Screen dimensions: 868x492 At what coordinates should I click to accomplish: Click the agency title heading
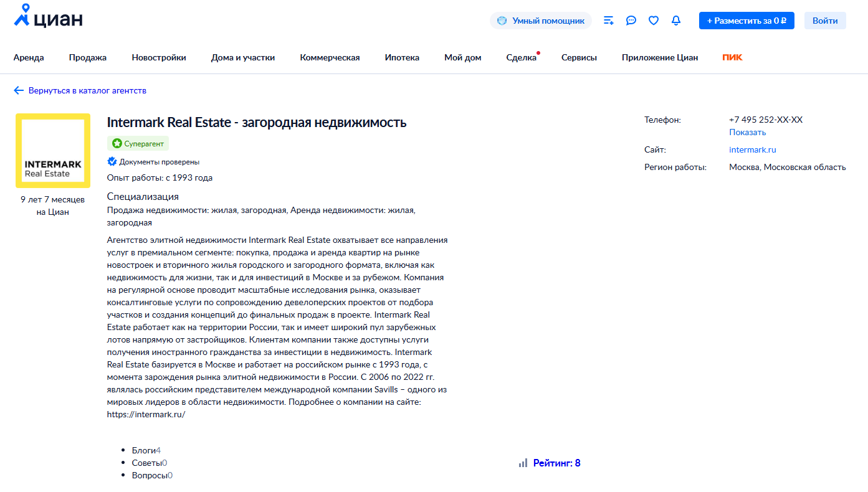257,123
